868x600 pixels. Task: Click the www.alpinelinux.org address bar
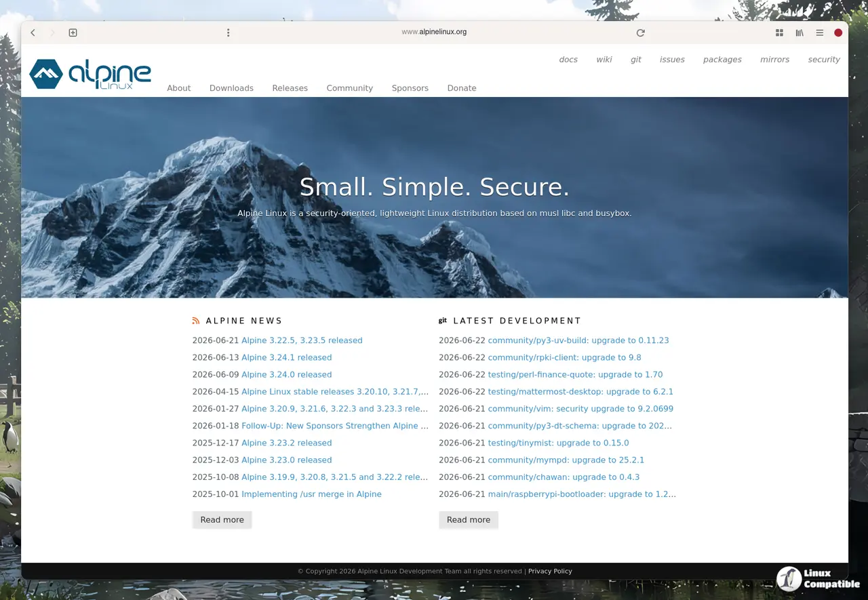click(434, 32)
